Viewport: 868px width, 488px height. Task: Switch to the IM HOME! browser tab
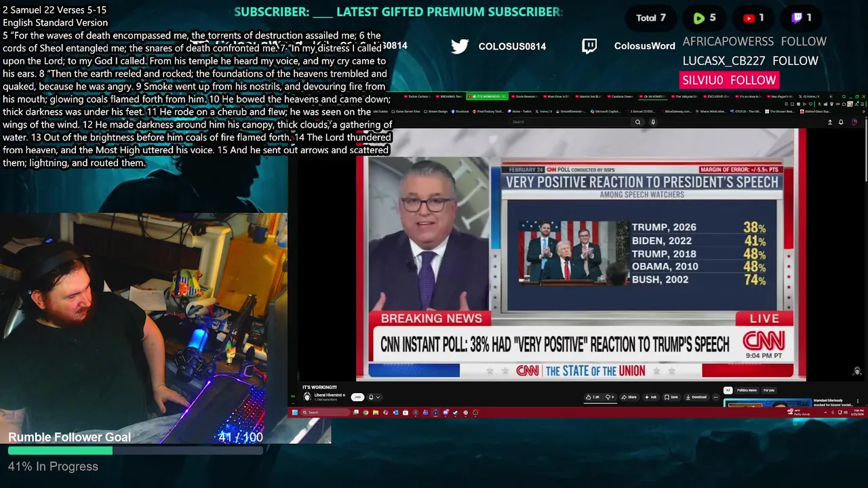tap(653, 96)
